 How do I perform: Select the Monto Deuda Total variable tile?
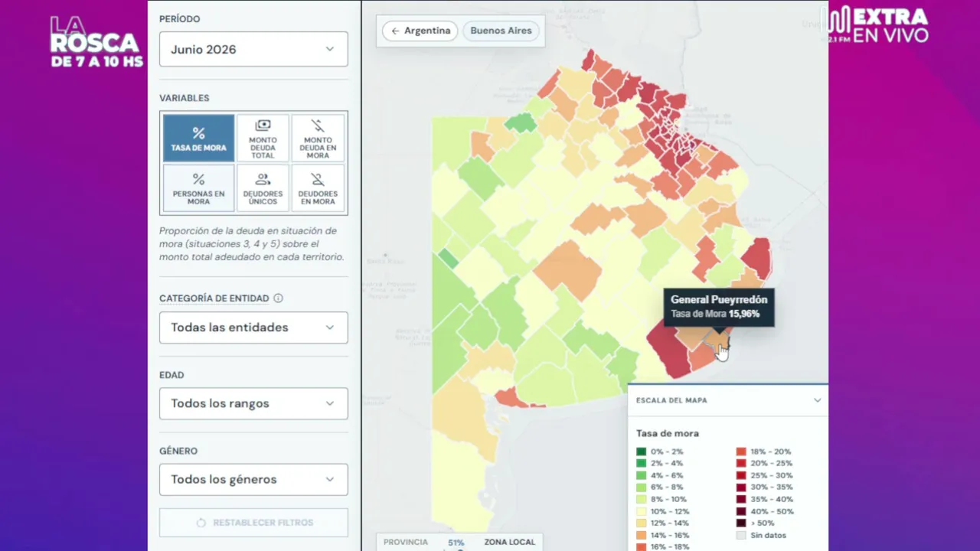pos(263,138)
